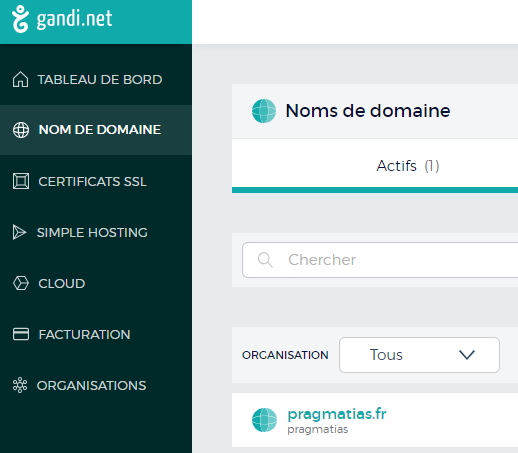Open the Organisation dropdown showing Tous
The image size is (518, 453).
click(x=419, y=355)
